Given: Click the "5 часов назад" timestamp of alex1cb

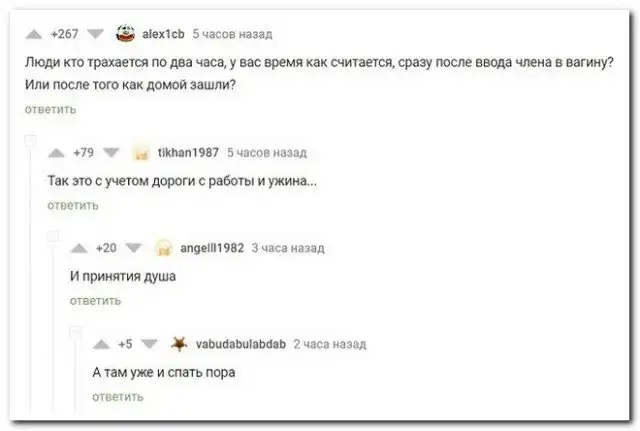Looking at the screenshot, I should coord(232,34).
